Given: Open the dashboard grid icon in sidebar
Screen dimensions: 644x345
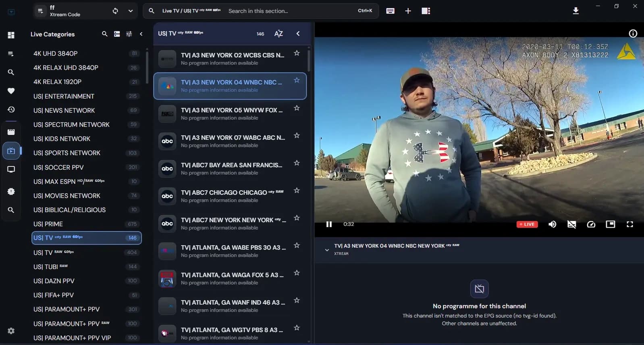Looking at the screenshot, I should tap(11, 35).
